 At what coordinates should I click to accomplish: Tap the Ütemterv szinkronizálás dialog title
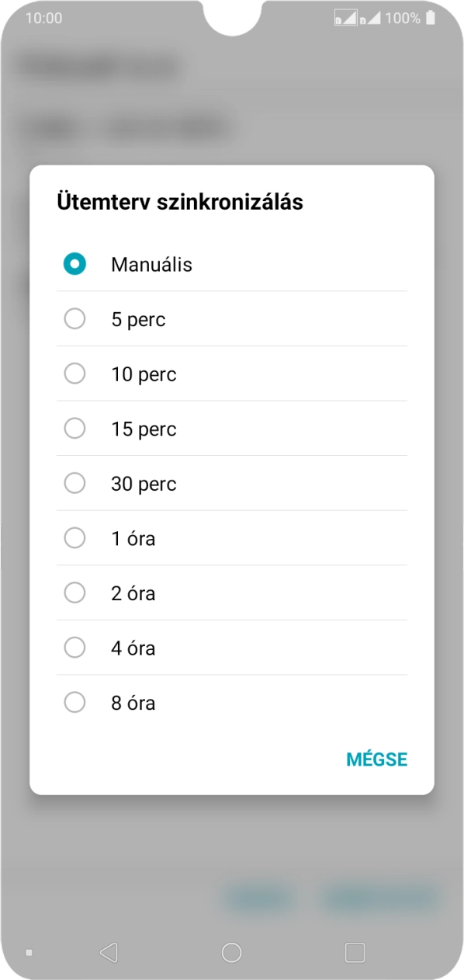coord(179,201)
